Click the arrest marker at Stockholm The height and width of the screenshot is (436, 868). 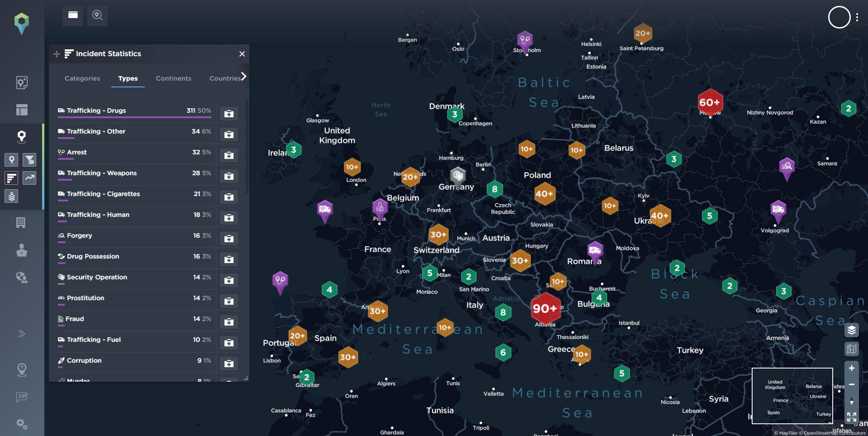(x=525, y=42)
